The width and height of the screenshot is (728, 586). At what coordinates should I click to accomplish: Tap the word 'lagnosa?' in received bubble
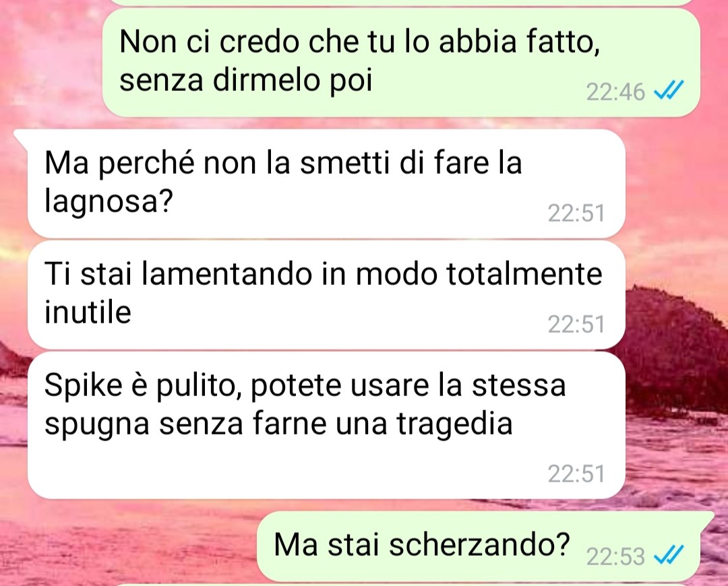[x=109, y=202]
